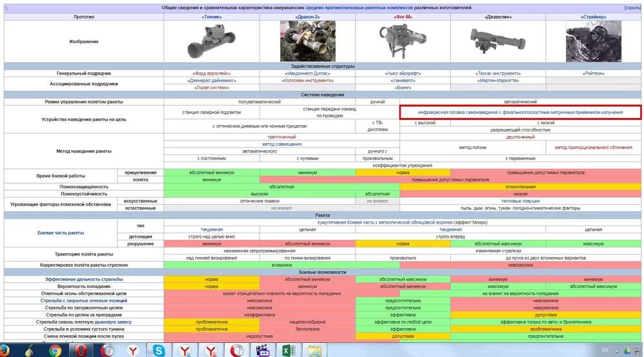Open the «Макдоннелл Дуглас» contractor link
Image resolution: width=644 pixels, height=357 pixels.
point(307,73)
